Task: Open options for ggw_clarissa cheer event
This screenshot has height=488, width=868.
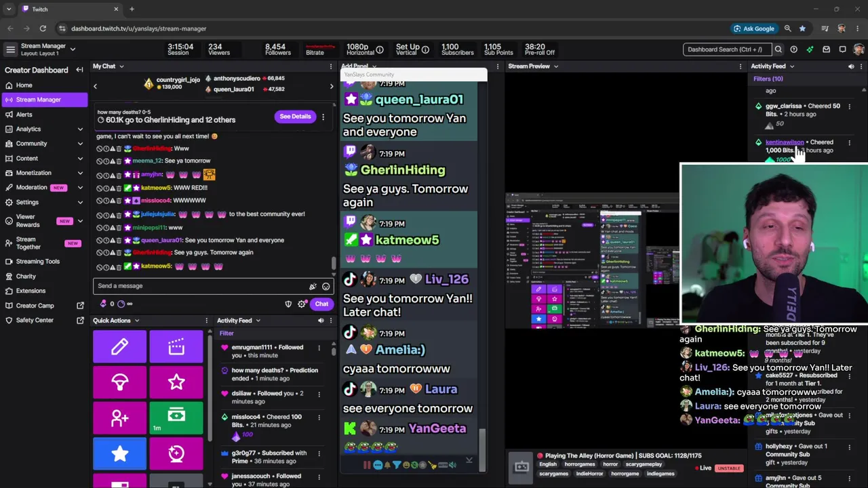Action: 849,106
